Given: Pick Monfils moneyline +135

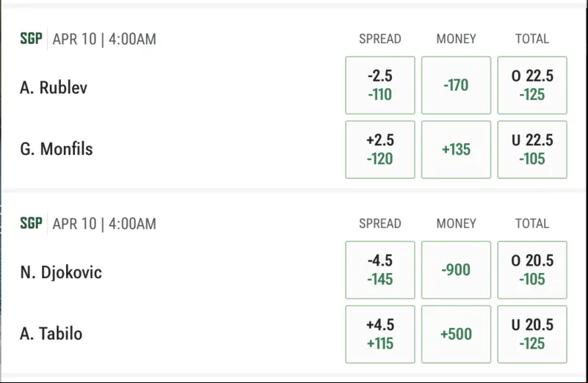Looking at the screenshot, I should 456,150.
